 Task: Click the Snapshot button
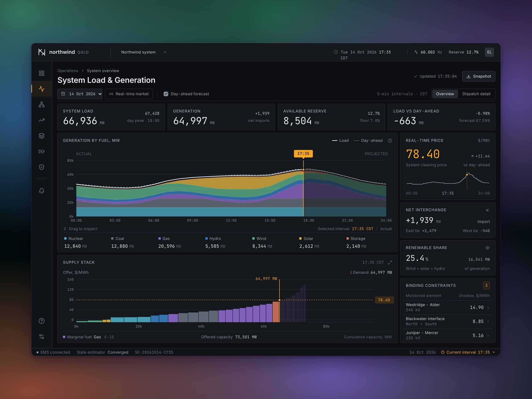[479, 76]
